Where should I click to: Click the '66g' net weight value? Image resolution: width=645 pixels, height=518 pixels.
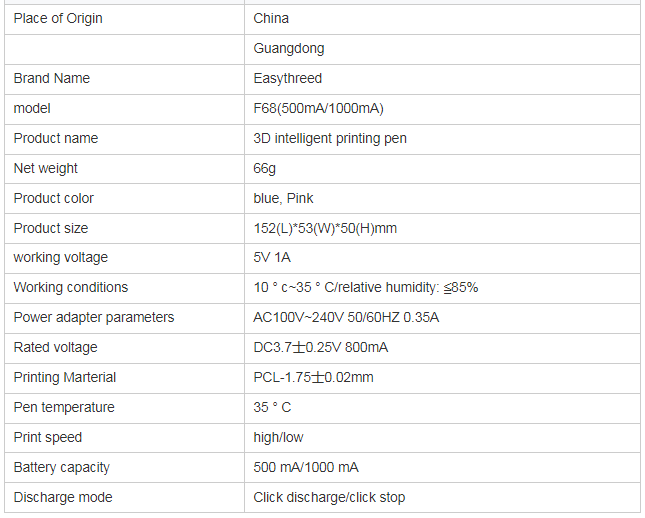[x=265, y=168]
